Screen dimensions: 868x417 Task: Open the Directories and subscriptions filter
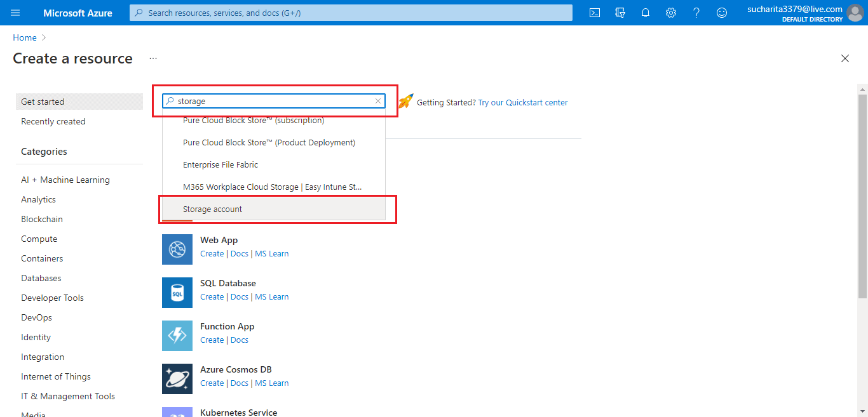[x=620, y=13]
